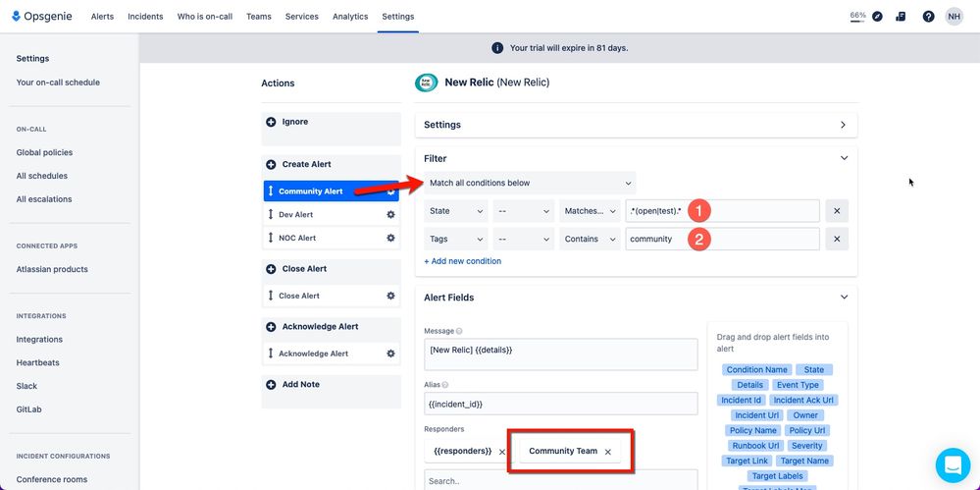Open Heartbeats in sidebar

37,362
